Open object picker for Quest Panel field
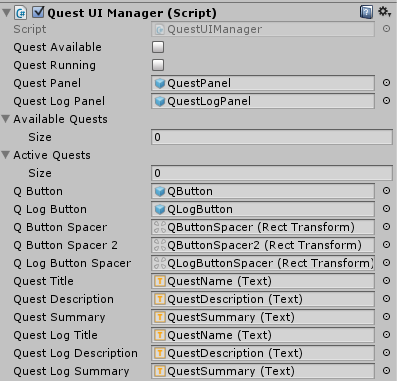The image size is (397, 381). (386, 83)
